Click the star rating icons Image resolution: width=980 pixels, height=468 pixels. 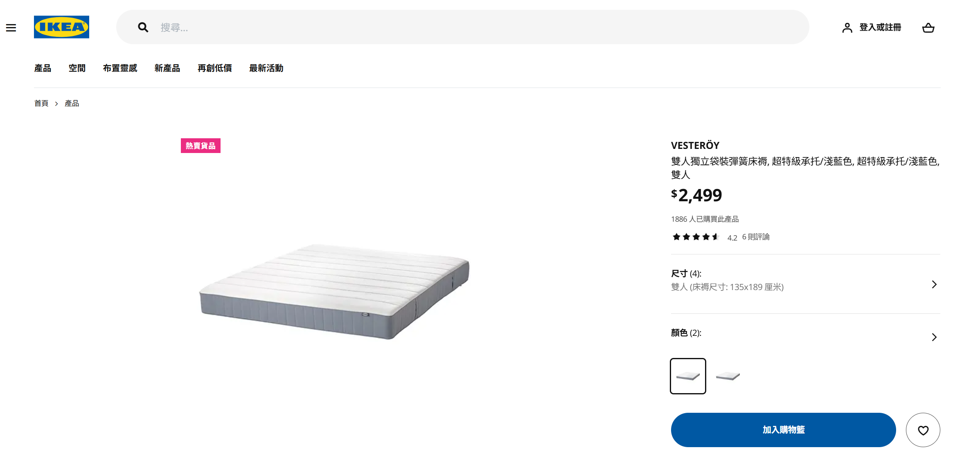[x=696, y=237]
